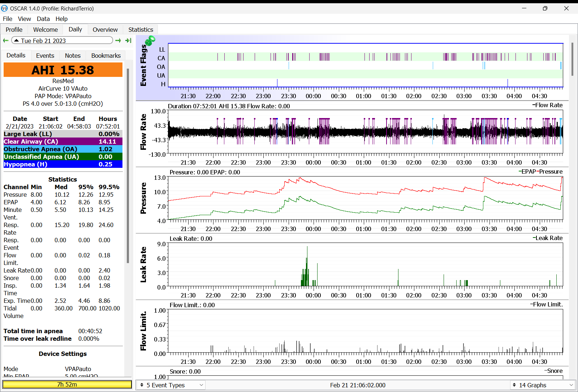Click the Tidal Volume statistics row label
The image size is (578, 392).
[13, 312]
